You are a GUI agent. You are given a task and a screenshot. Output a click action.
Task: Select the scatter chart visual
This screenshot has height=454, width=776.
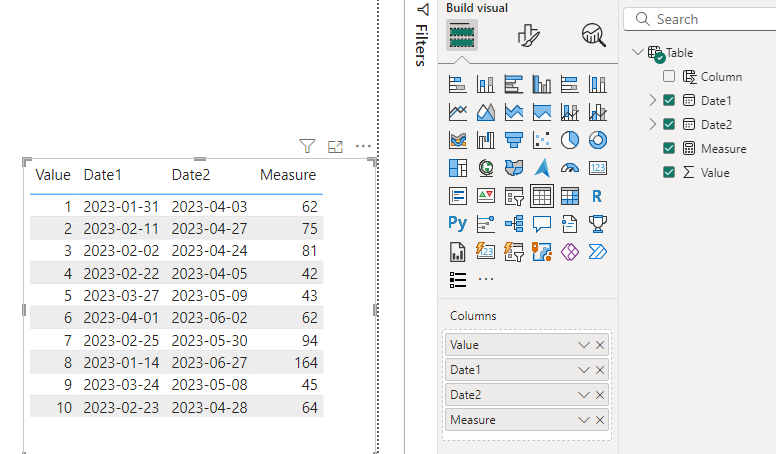pos(542,140)
